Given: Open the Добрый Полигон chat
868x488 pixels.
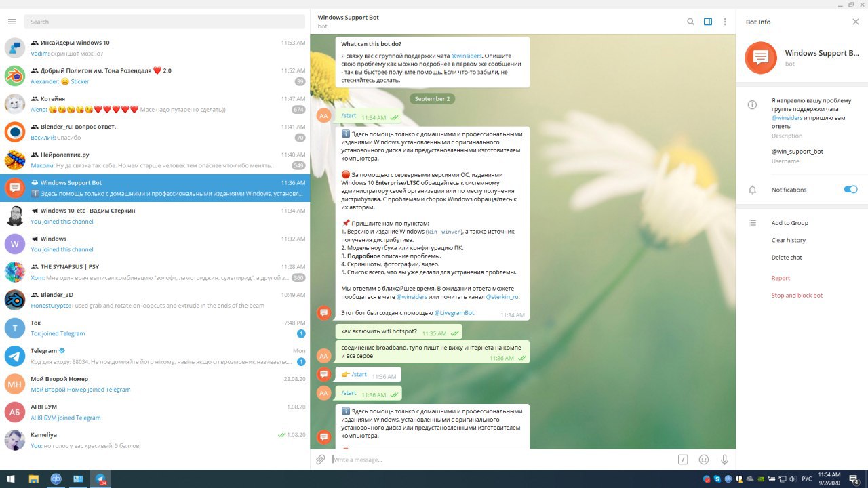Looking at the screenshot, I should tap(155, 76).
